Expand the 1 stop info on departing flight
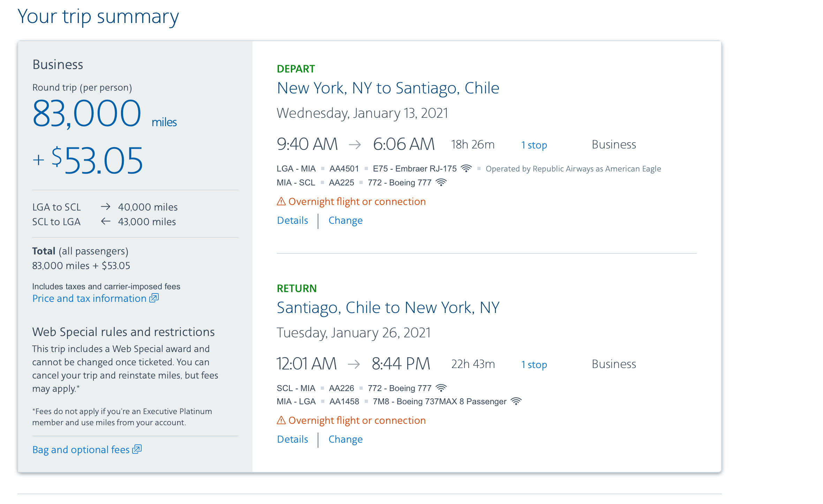This screenshot has width=823, height=504. (x=534, y=145)
